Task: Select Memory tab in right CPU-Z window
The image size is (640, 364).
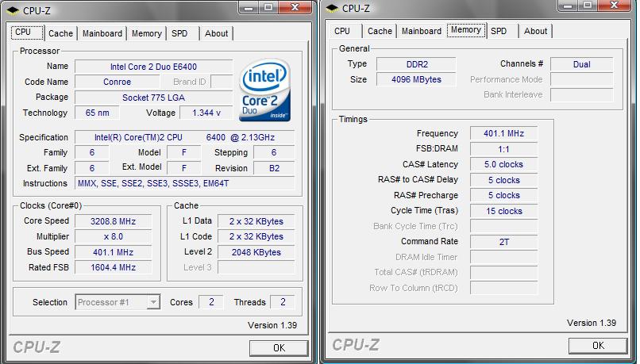Action: pyautogui.click(x=466, y=30)
